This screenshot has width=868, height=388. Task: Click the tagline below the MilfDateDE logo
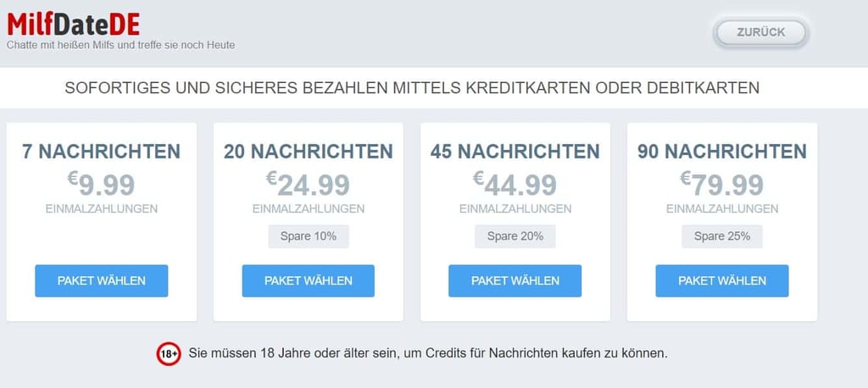(x=120, y=45)
